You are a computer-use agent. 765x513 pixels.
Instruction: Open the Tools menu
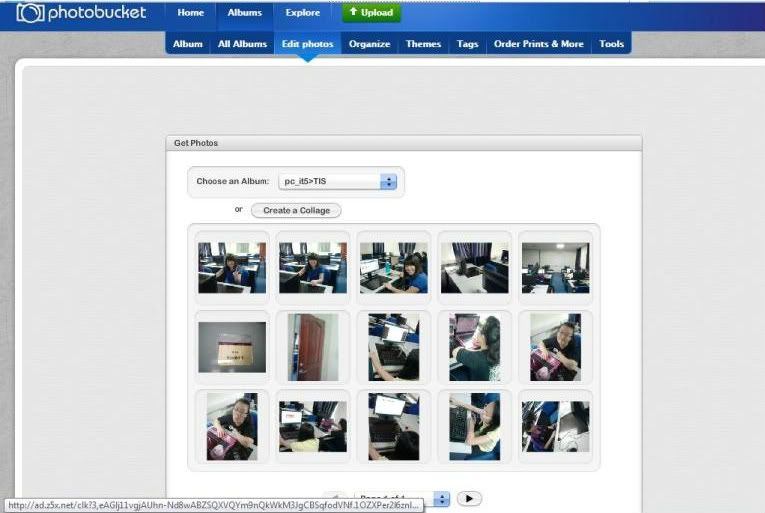pyautogui.click(x=611, y=44)
